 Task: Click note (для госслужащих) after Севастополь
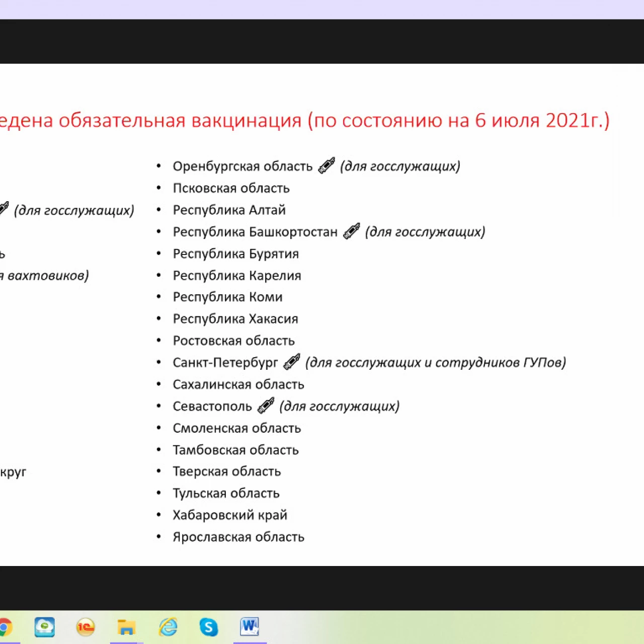[x=340, y=407]
